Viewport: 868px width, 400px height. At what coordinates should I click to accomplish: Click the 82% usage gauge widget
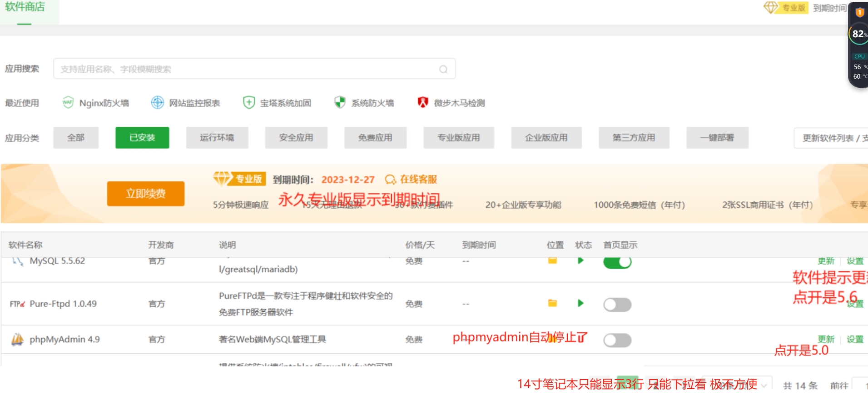click(858, 34)
